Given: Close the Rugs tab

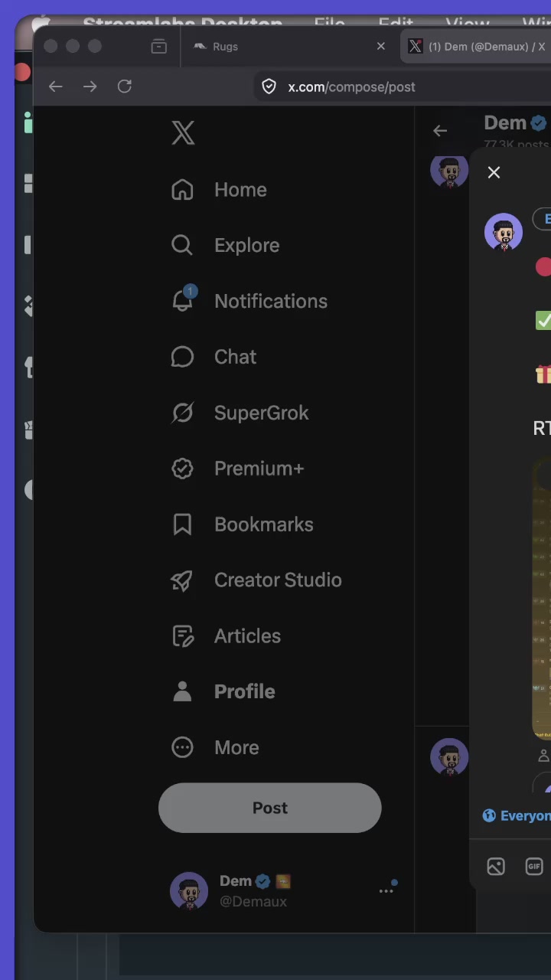Looking at the screenshot, I should click(x=381, y=47).
